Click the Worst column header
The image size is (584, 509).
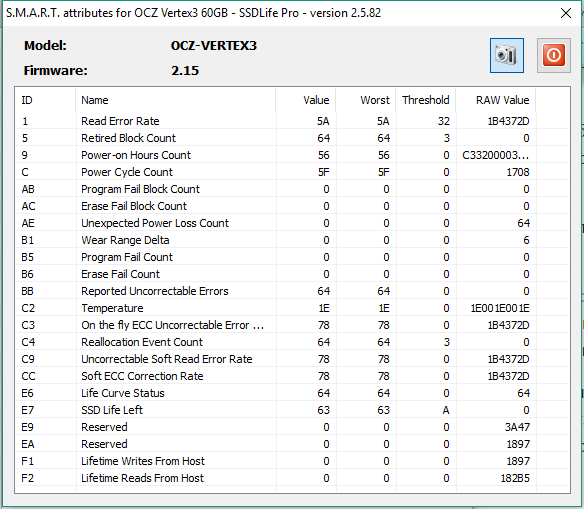[x=366, y=100]
